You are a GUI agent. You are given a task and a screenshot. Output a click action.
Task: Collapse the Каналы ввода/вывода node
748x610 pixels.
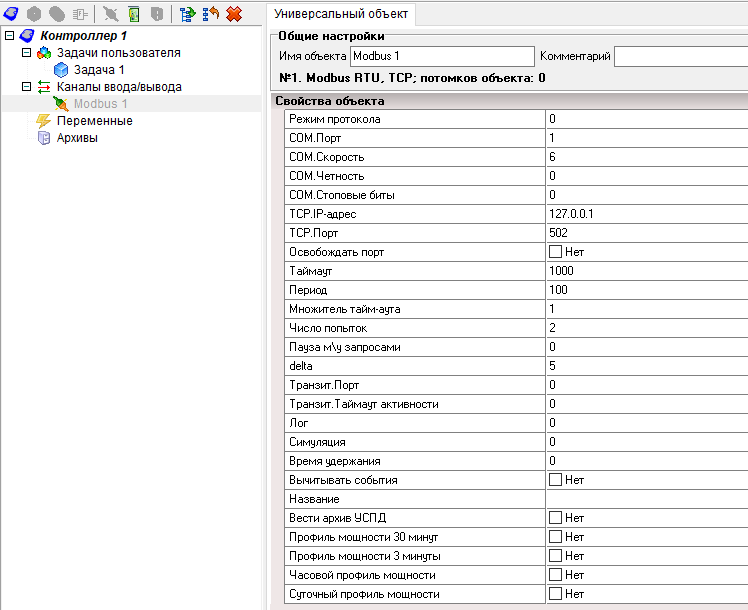point(27,87)
